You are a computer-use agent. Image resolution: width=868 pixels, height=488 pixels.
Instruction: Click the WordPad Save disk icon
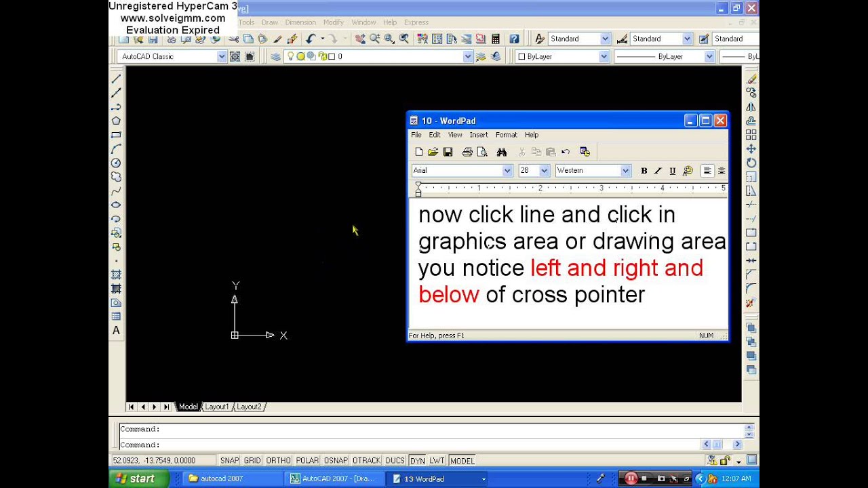point(448,152)
